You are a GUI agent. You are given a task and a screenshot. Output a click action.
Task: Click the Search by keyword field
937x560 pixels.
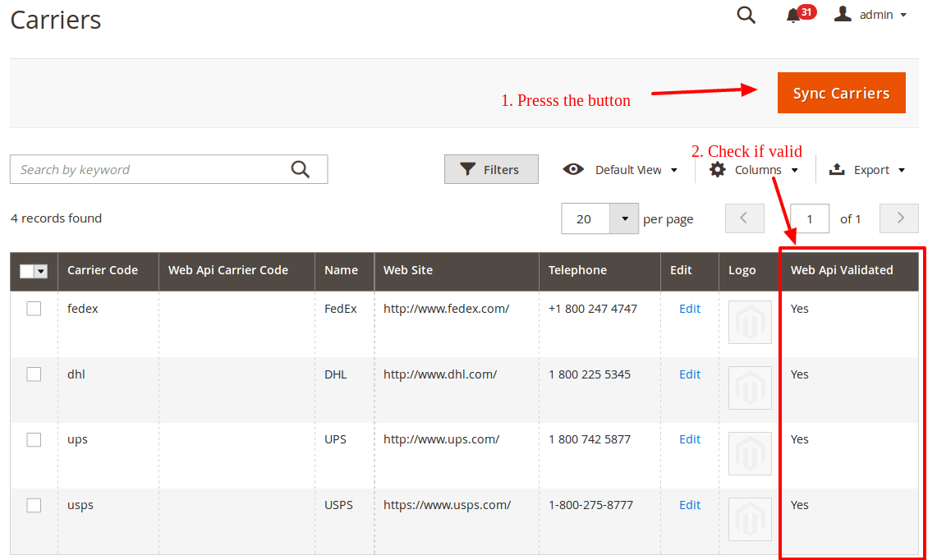(148, 170)
